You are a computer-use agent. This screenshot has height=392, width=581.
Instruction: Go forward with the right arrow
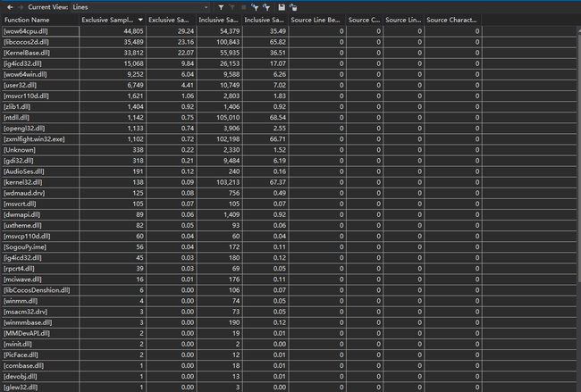coord(21,7)
